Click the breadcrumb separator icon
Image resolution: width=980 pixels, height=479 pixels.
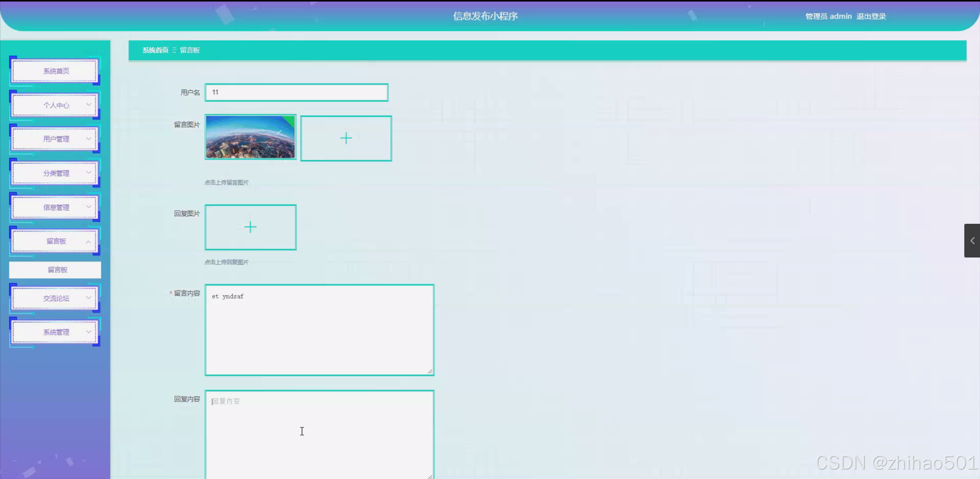(174, 50)
